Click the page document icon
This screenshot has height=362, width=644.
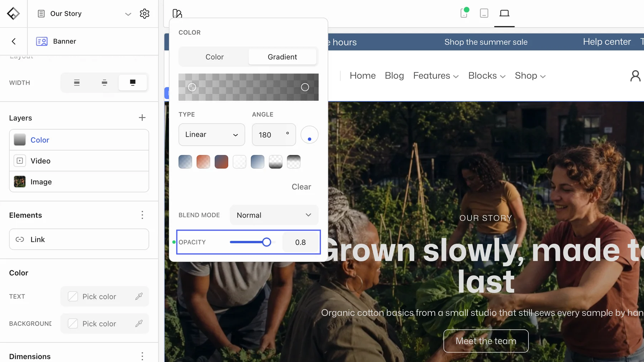pos(41,14)
